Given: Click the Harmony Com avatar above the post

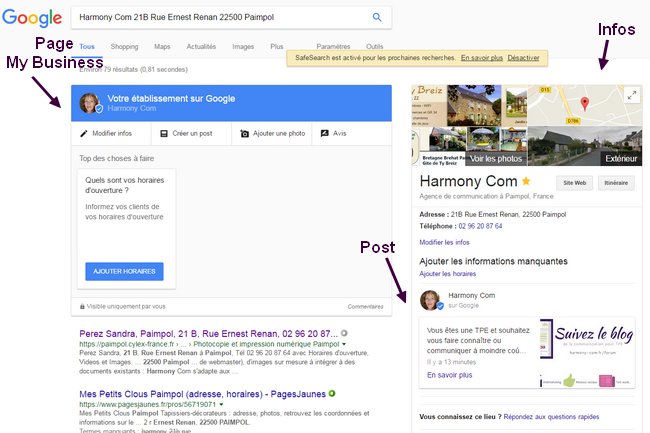Looking at the screenshot, I should point(431,300).
